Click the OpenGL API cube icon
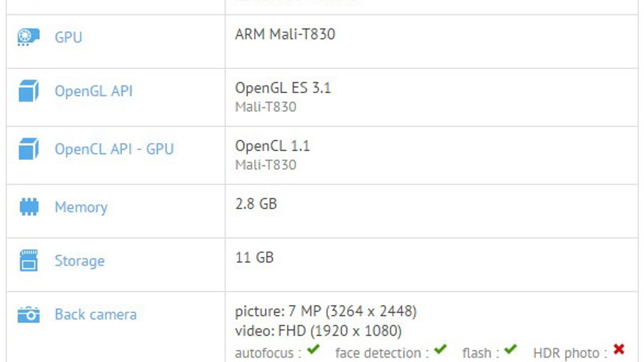The image size is (644, 362). click(x=28, y=91)
